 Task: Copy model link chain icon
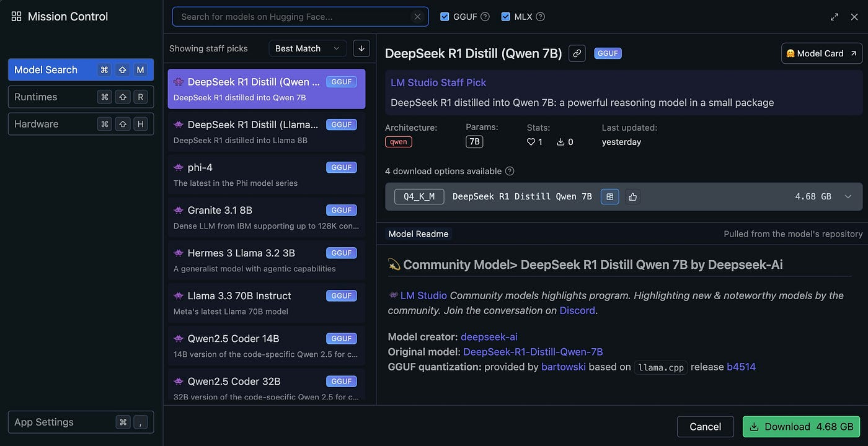(x=577, y=53)
